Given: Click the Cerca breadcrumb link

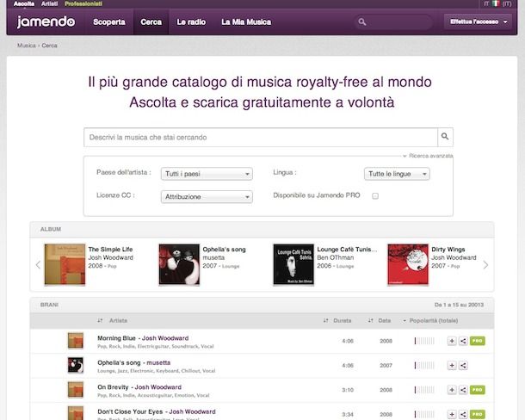Looking at the screenshot, I should [49, 46].
